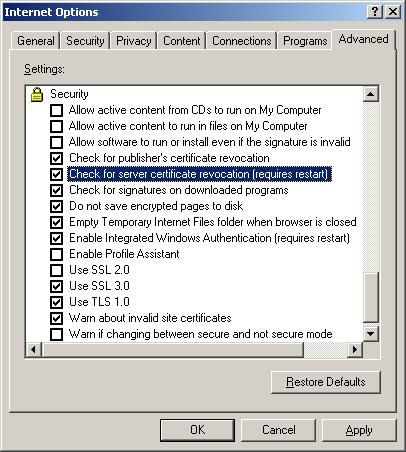Confirm with the OK button
This screenshot has width=406, height=452.
click(197, 430)
